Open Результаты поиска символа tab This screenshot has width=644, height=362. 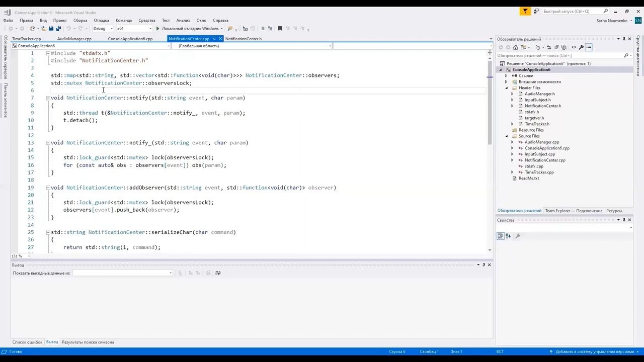click(88, 342)
